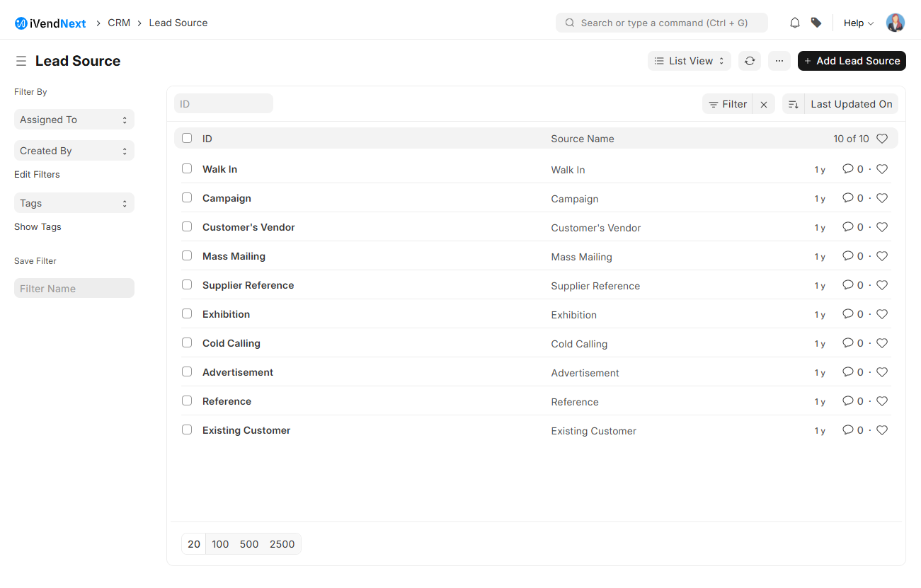
Task: Clear filters with the X icon
Action: [x=764, y=105]
